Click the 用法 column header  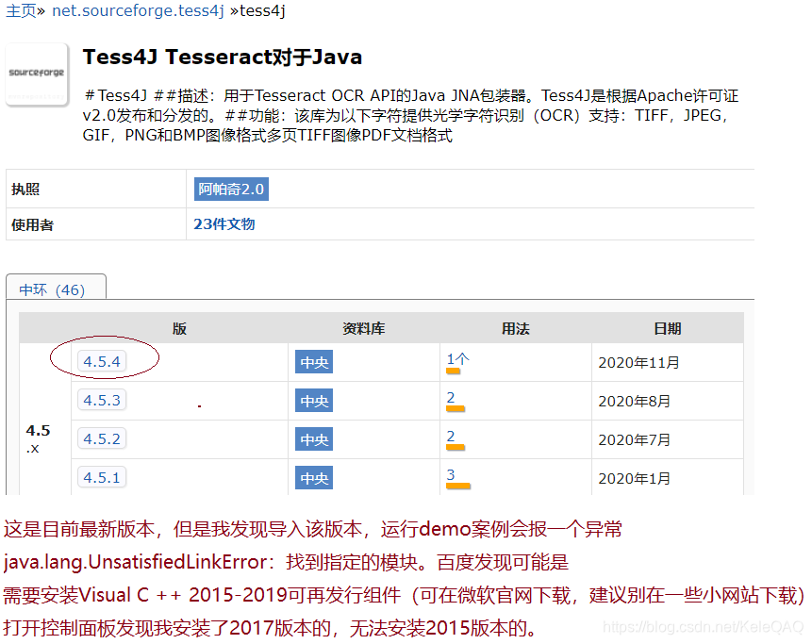pos(515,328)
